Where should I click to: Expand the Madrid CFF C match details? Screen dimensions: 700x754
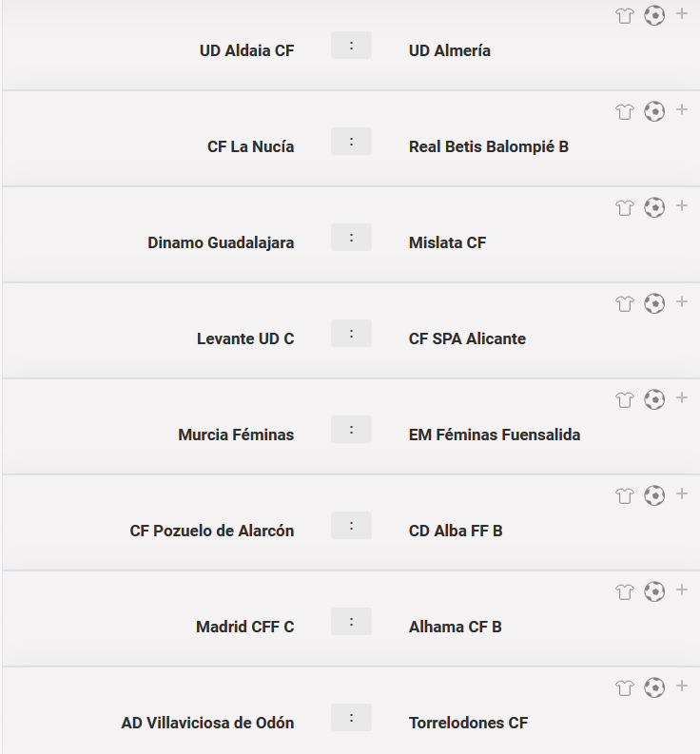click(x=682, y=590)
